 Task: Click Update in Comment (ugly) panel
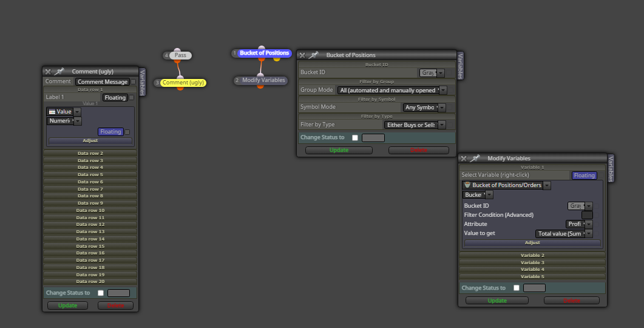click(x=68, y=306)
